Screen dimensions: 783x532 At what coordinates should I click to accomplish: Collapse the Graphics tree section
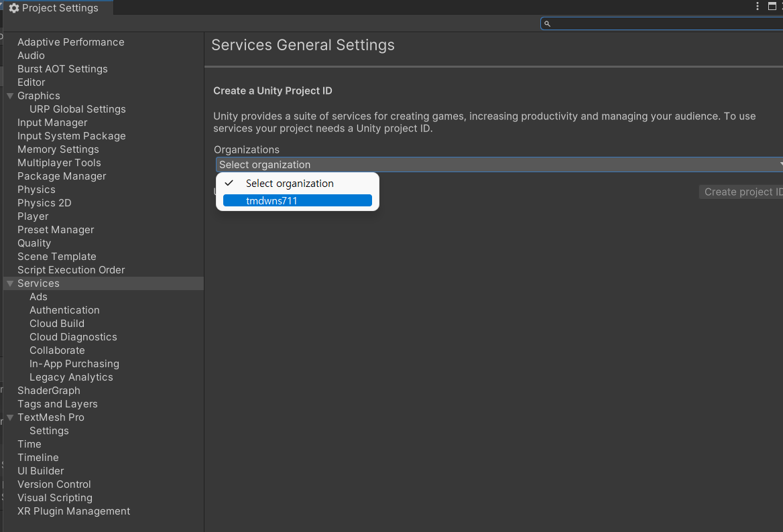pos(10,96)
